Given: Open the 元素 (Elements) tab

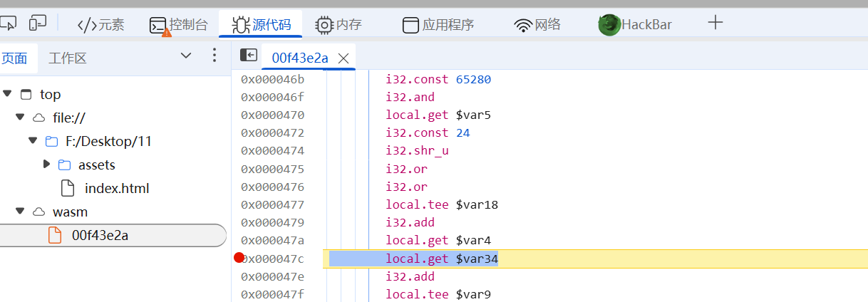Looking at the screenshot, I should tap(100, 25).
